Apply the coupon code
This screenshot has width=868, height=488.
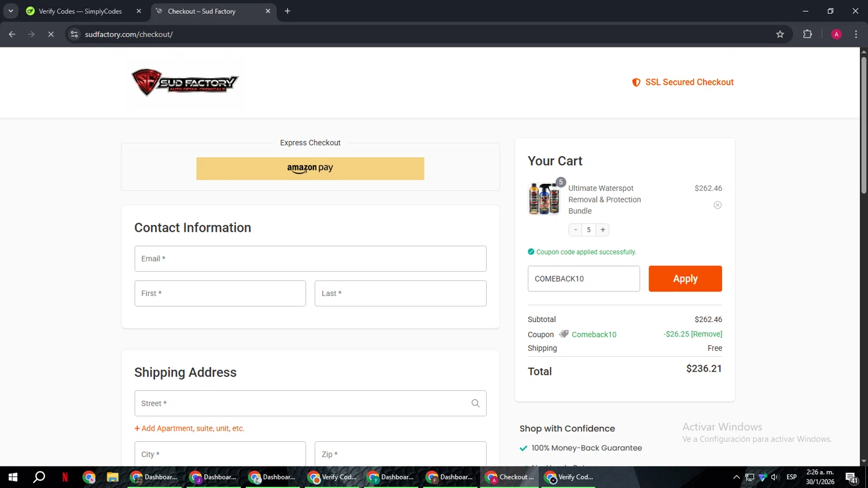[685, 279]
